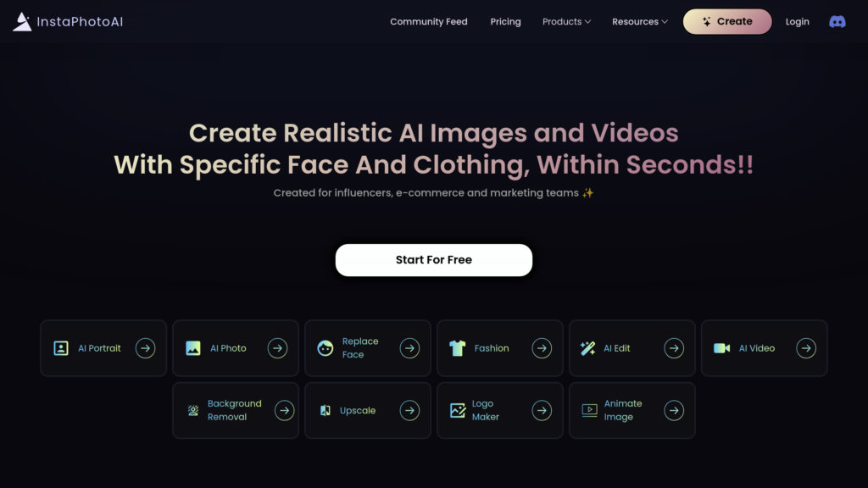Click the arrow on the Upscale card
The width and height of the screenshot is (868, 488).
(x=409, y=411)
